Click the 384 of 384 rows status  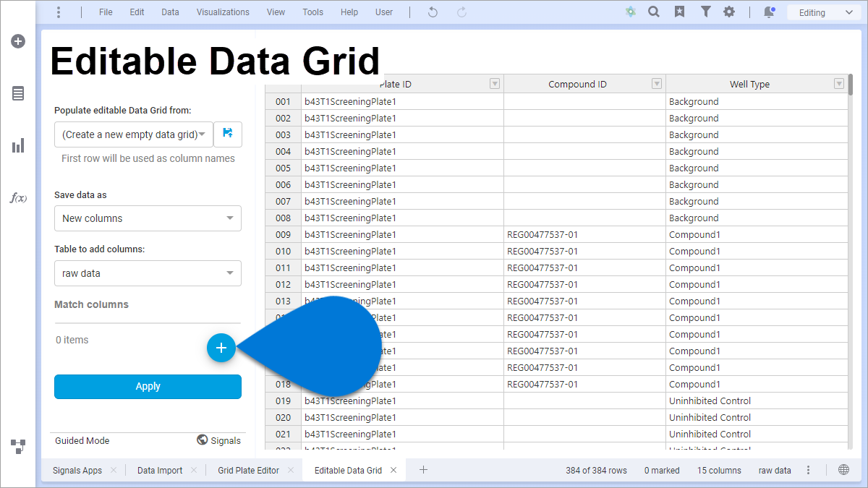[x=597, y=470]
